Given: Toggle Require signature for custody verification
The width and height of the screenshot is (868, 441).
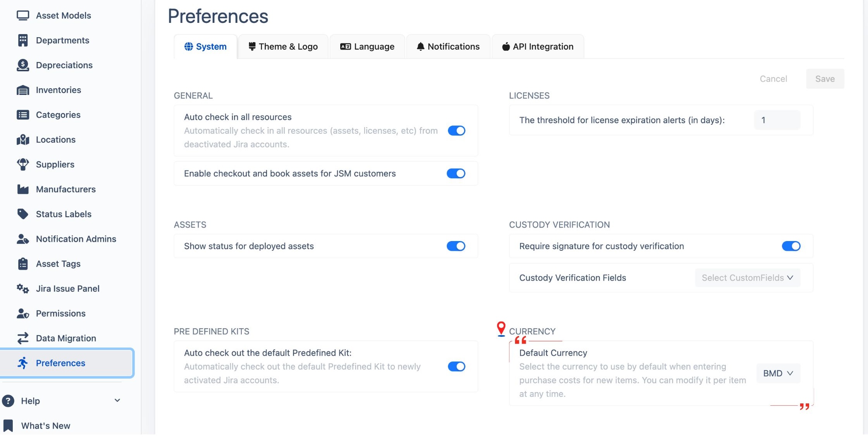Looking at the screenshot, I should [x=791, y=246].
